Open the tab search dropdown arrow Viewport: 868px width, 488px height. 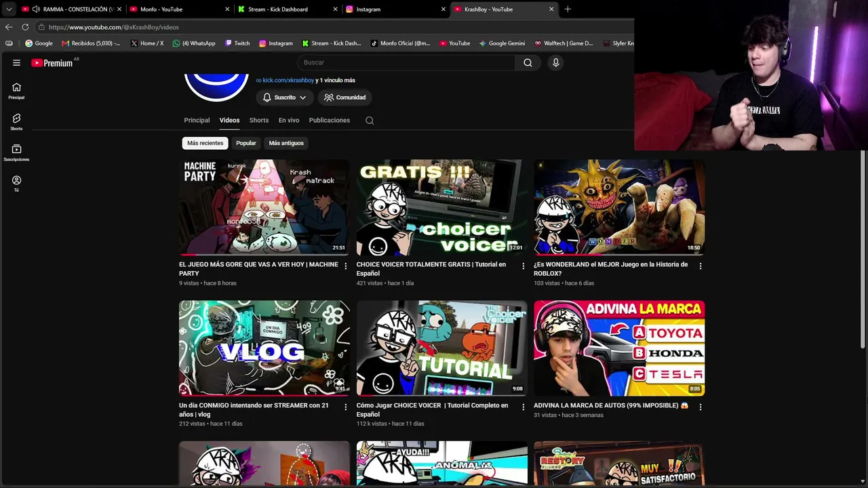tap(9, 9)
